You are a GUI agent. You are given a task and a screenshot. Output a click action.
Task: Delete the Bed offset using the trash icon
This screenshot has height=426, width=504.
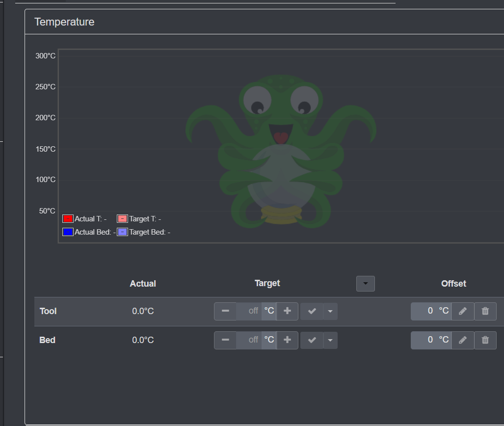pyautogui.click(x=485, y=340)
